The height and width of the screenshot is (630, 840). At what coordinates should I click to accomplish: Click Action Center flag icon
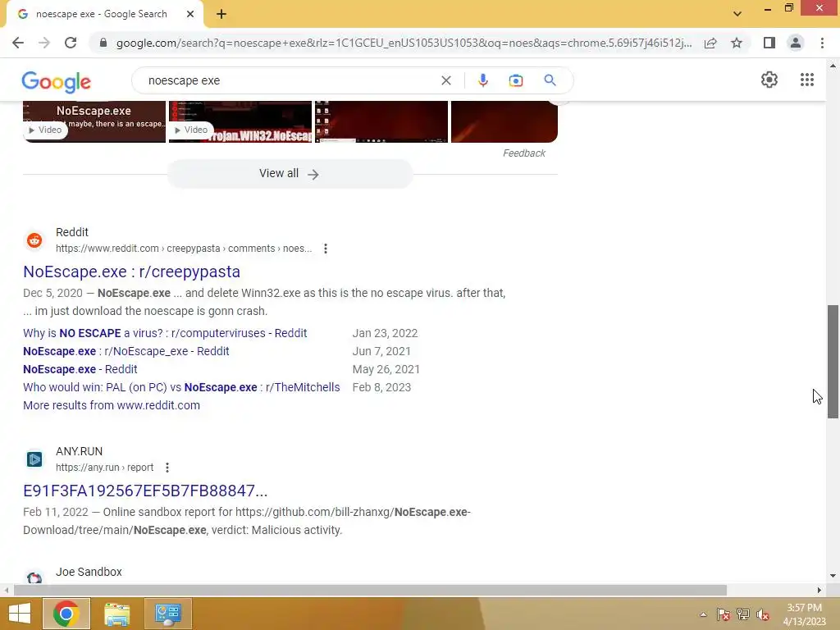[724, 614]
